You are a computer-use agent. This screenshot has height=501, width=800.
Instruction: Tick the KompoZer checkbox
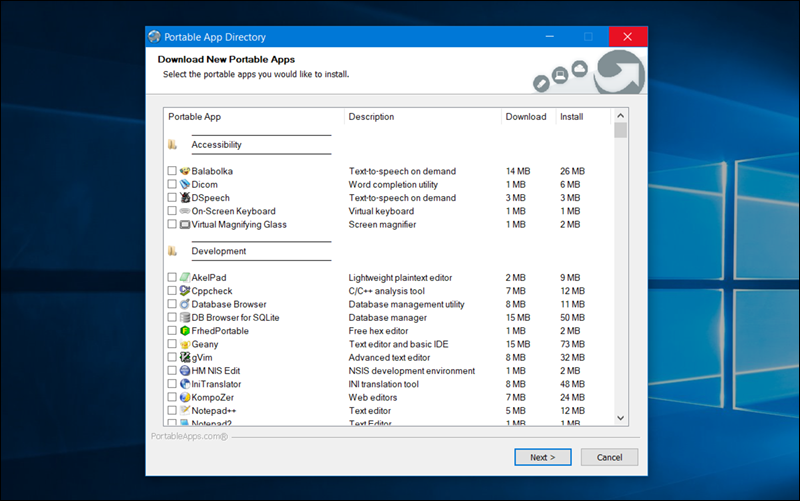pos(172,397)
